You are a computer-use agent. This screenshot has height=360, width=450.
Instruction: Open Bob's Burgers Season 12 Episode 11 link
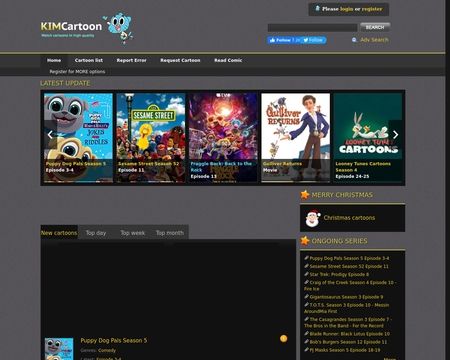(348, 342)
